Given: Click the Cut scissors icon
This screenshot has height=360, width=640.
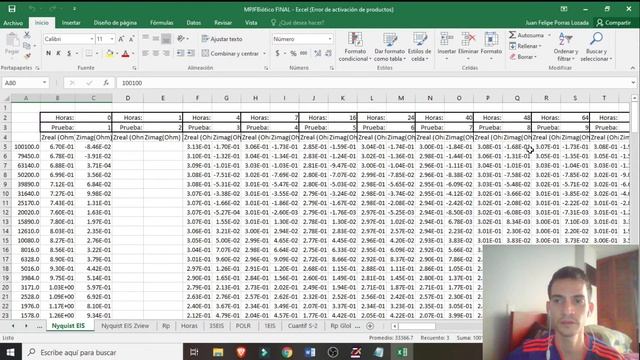Looking at the screenshot, I should point(27,35).
